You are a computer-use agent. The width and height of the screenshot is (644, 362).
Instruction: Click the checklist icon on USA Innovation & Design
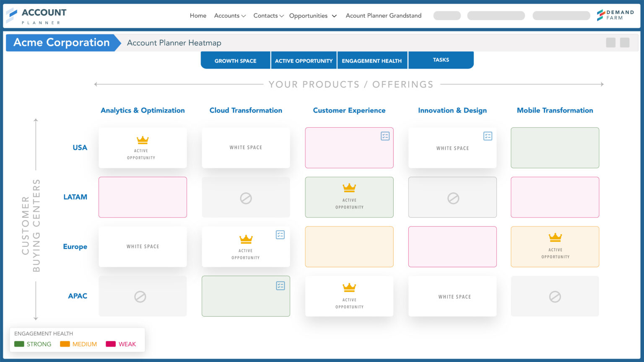[488, 136]
